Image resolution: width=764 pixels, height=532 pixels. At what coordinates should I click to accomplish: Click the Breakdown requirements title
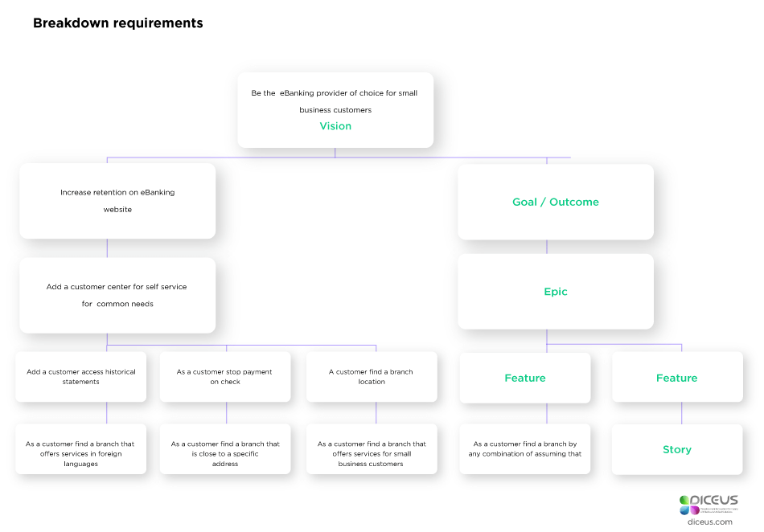pos(117,23)
